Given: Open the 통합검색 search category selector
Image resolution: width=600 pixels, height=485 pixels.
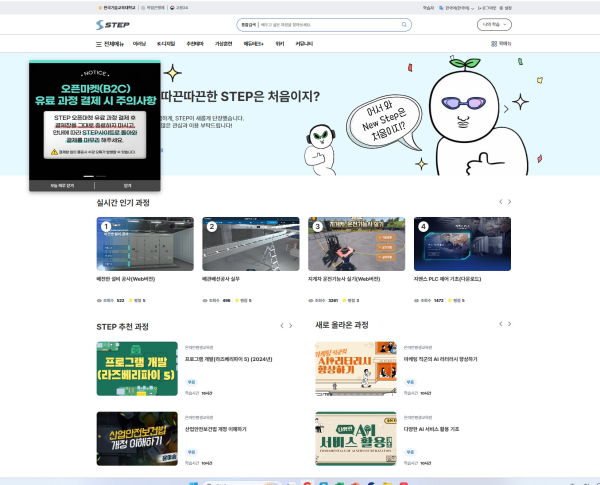Looking at the screenshot, I should click(249, 24).
